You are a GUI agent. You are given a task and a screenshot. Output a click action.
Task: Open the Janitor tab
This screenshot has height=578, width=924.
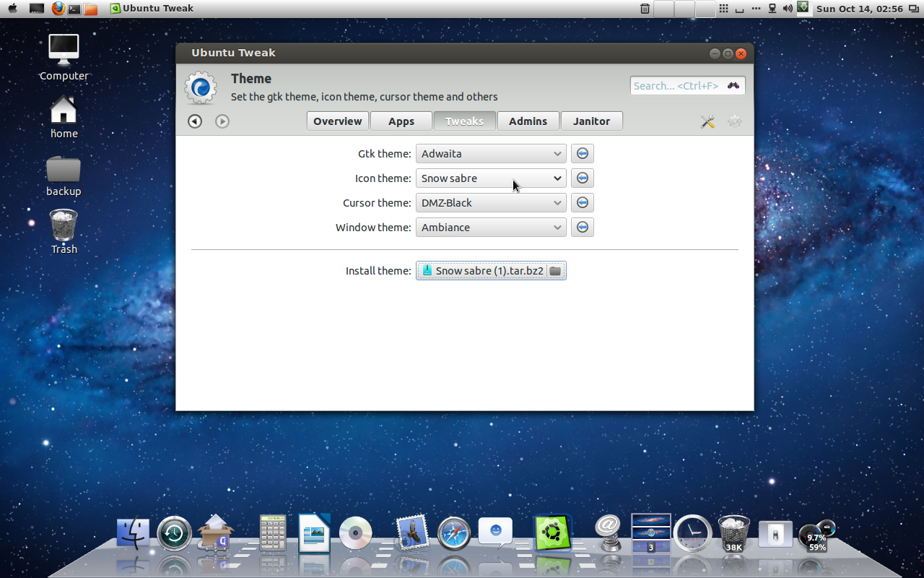pos(591,121)
